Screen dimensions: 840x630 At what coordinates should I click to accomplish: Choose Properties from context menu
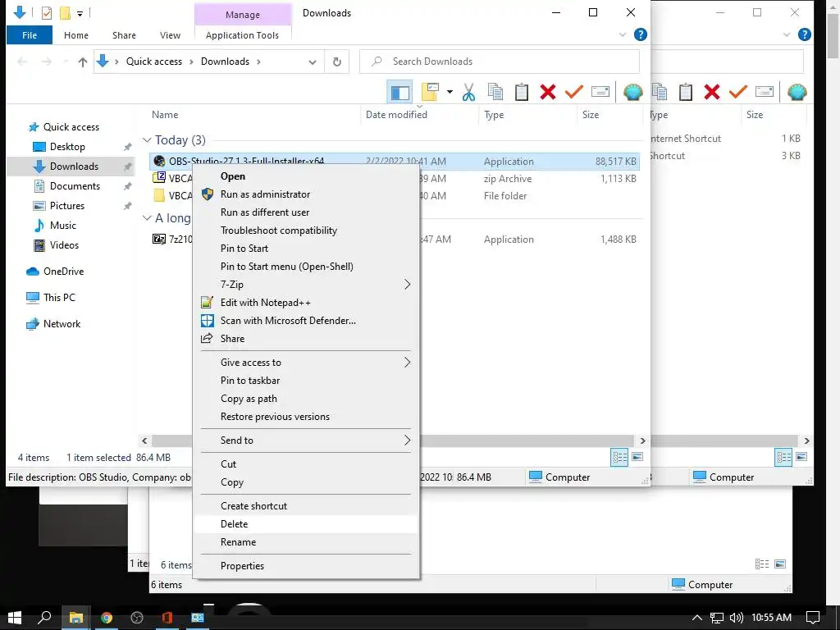305,566
